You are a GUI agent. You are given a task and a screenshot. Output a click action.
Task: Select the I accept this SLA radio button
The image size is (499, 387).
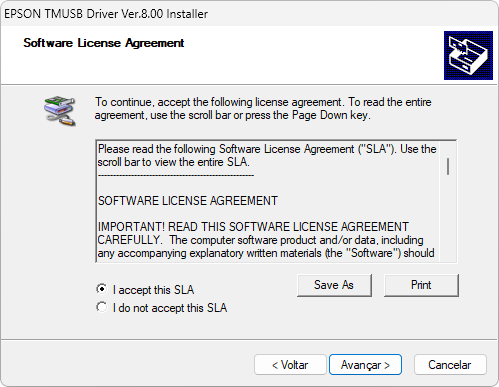(102, 289)
